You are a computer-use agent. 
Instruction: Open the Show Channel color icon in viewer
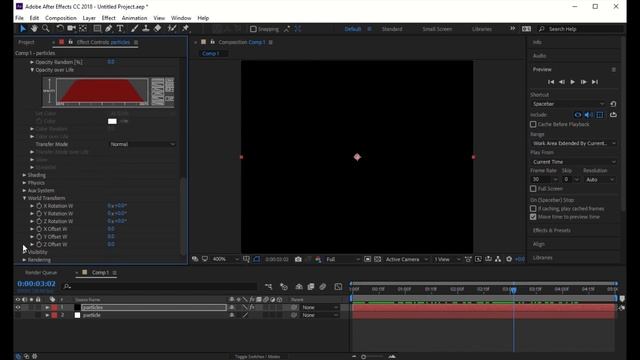coord(318,259)
